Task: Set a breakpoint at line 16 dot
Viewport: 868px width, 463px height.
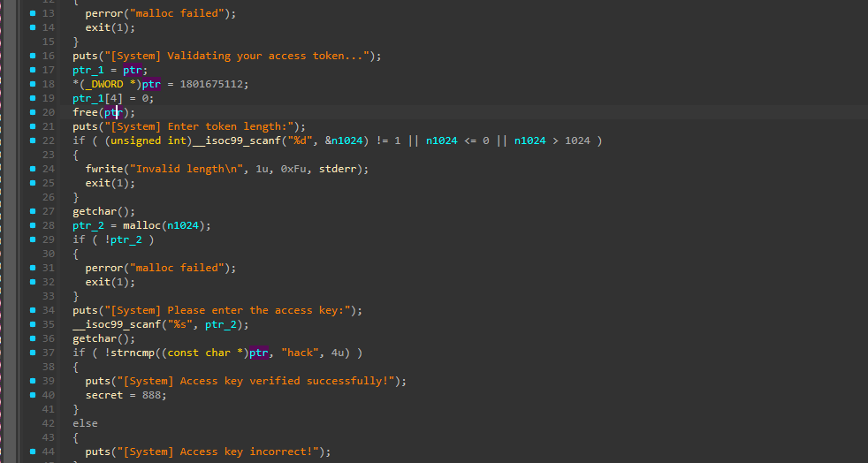Action: coord(34,56)
